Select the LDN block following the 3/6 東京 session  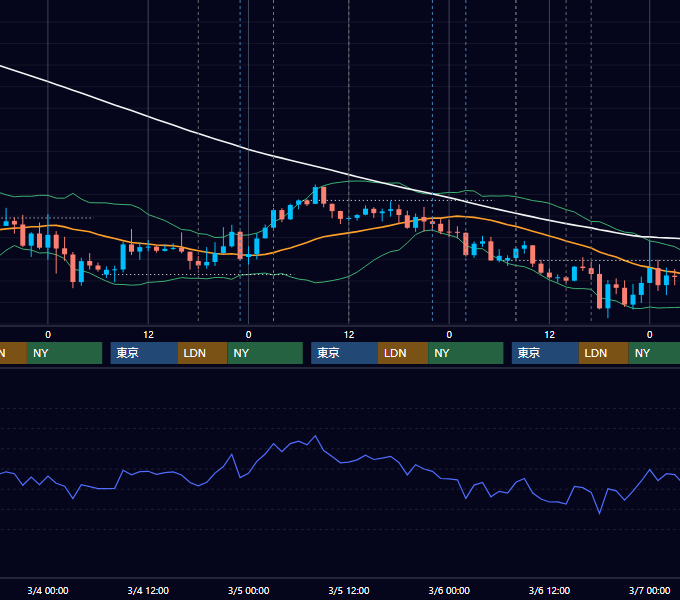(x=604, y=353)
